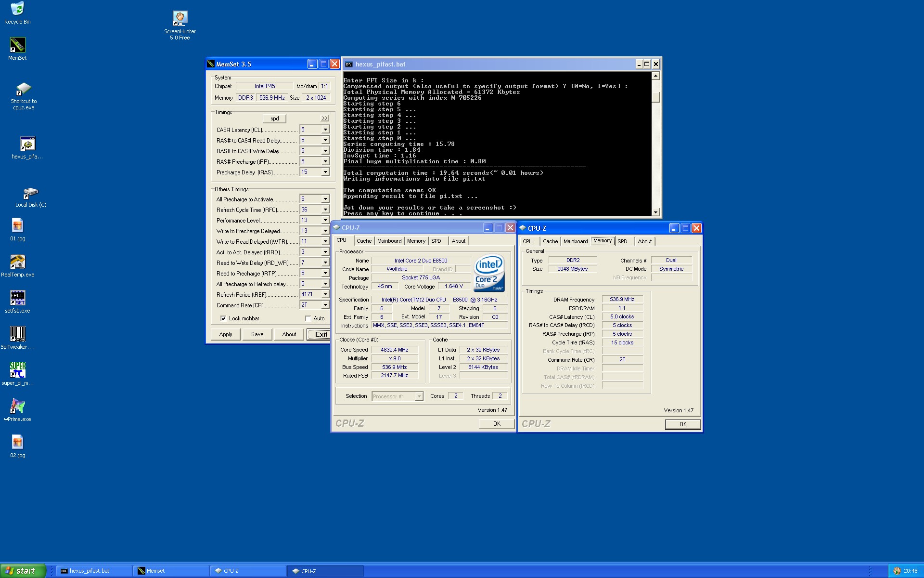This screenshot has height=578, width=924.
Task: Open the Performance Level dropdown
Action: 325,220
